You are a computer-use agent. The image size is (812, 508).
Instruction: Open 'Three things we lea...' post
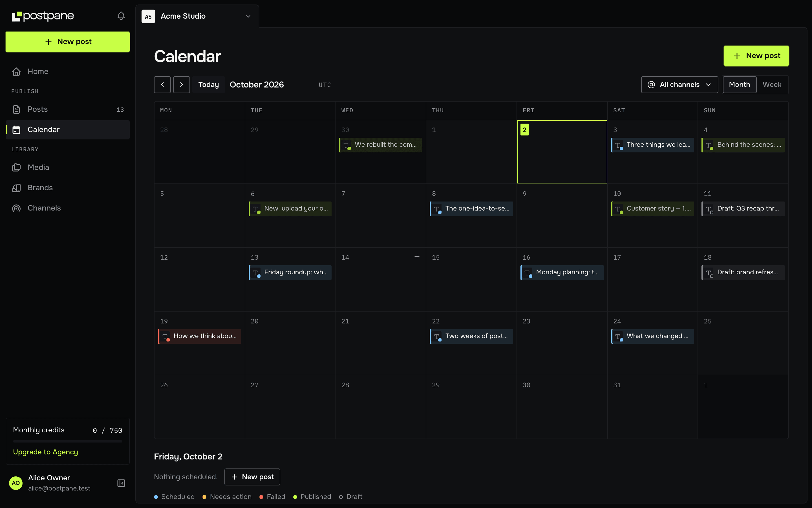click(652, 145)
